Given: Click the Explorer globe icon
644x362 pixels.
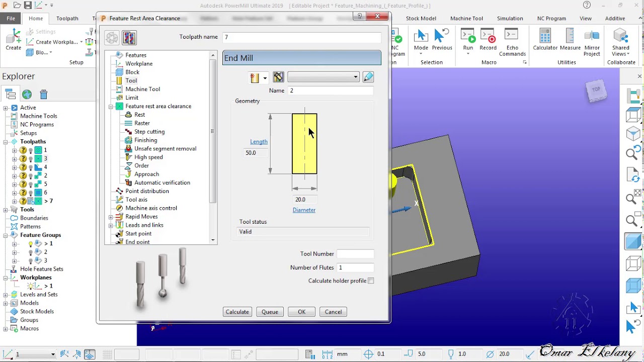Looking at the screenshot, I should (x=27, y=94).
